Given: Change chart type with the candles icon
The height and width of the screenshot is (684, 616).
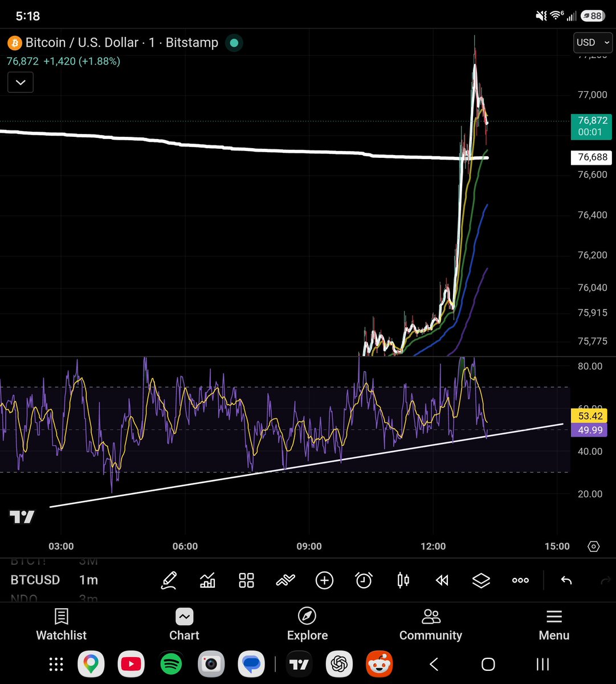Looking at the screenshot, I should (x=403, y=580).
